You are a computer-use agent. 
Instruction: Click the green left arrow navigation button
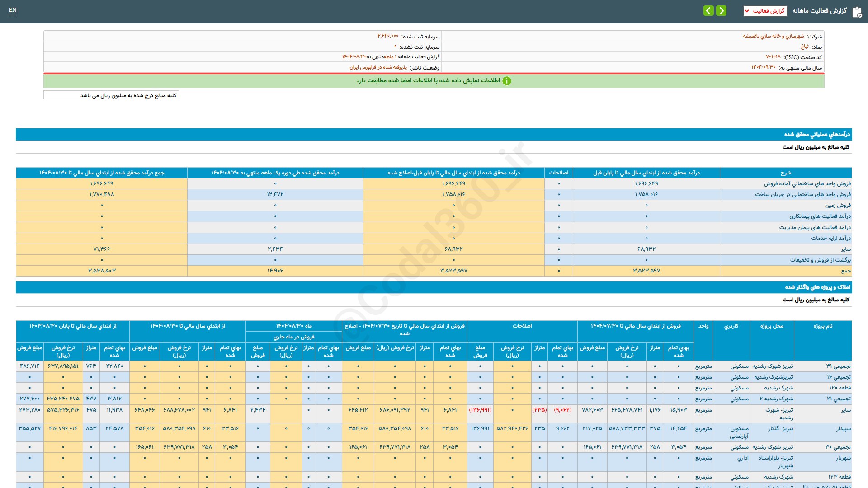click(x=708, y=10)
